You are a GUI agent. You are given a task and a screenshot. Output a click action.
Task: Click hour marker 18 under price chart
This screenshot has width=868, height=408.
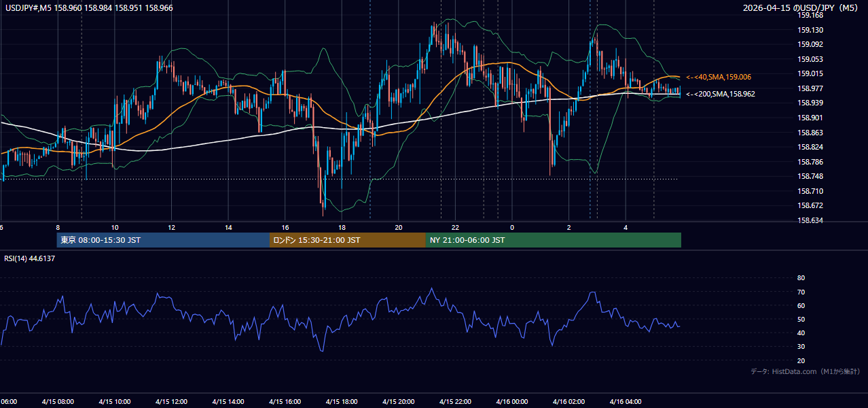pos(342,228)
